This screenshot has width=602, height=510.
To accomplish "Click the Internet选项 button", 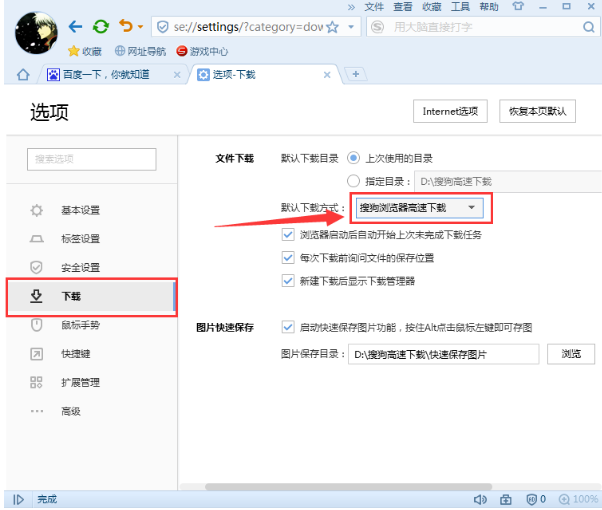I will (450, 111).
